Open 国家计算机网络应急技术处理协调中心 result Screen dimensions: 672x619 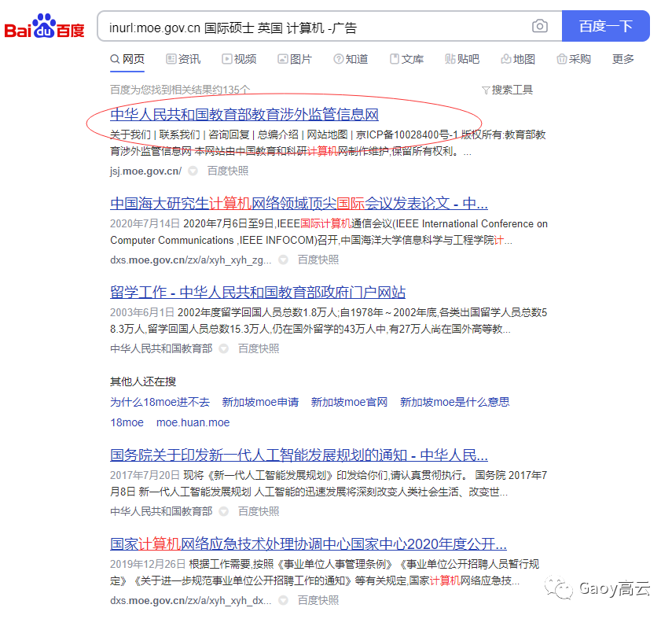click(x=308, y=543)
